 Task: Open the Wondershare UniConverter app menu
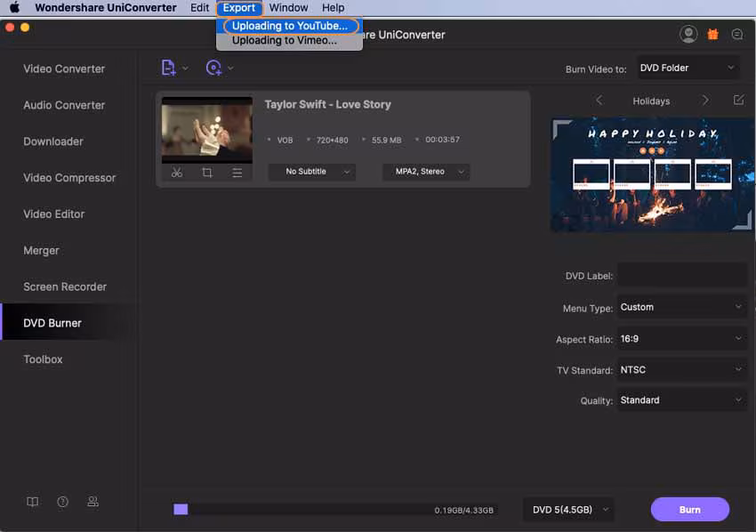click(x=106, y=8)
